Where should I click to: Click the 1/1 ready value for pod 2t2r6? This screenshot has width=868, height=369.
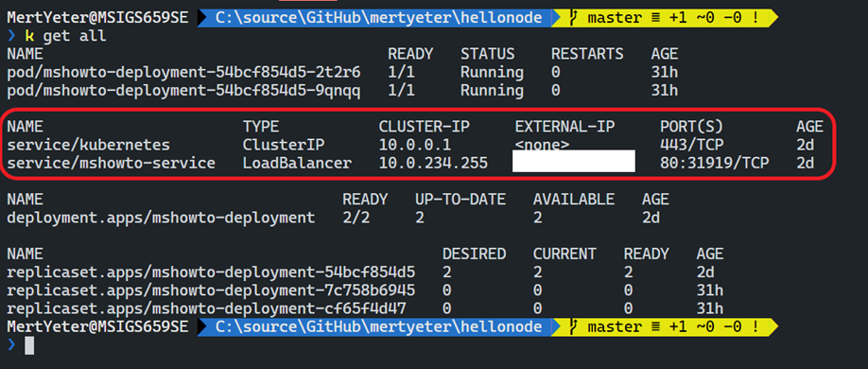[401, 73]
